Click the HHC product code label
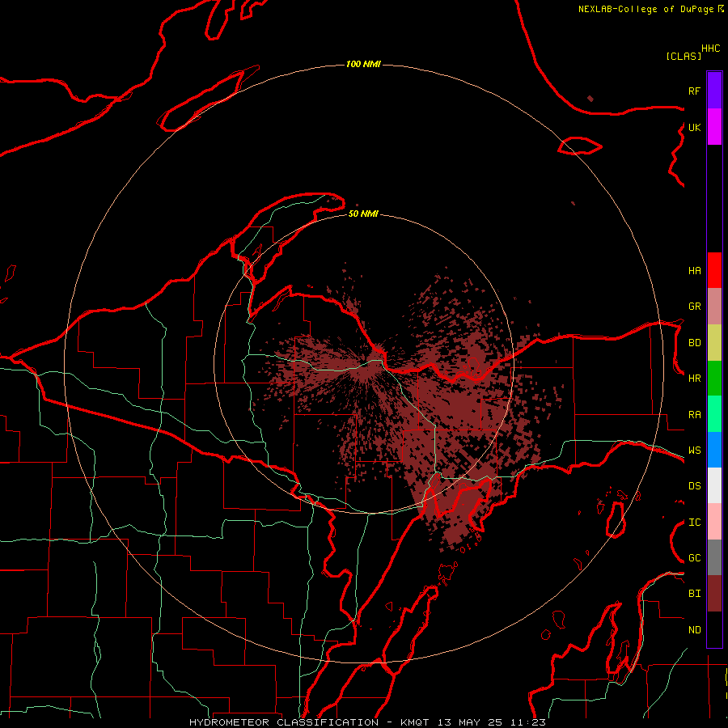 [x=711, y=49]
